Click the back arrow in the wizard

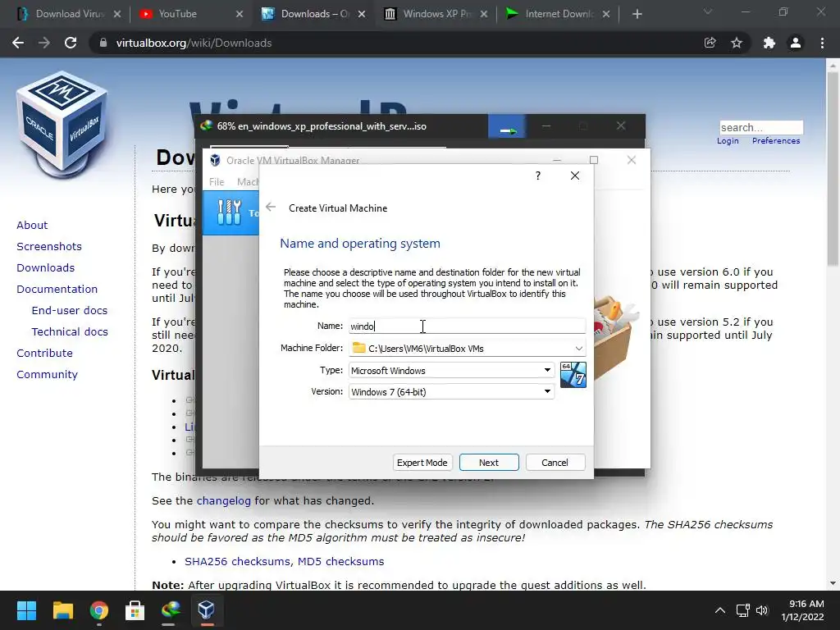click(271, 208)
